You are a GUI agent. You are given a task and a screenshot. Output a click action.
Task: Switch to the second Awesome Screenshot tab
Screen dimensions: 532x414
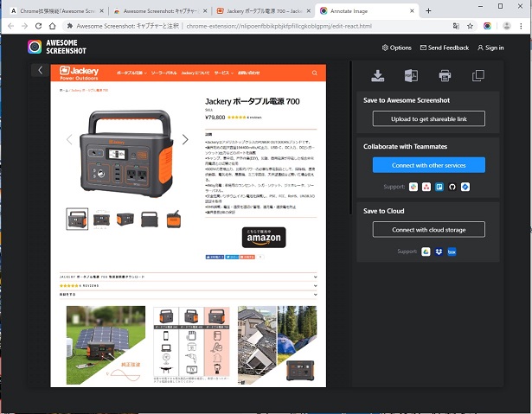[161, 11]
